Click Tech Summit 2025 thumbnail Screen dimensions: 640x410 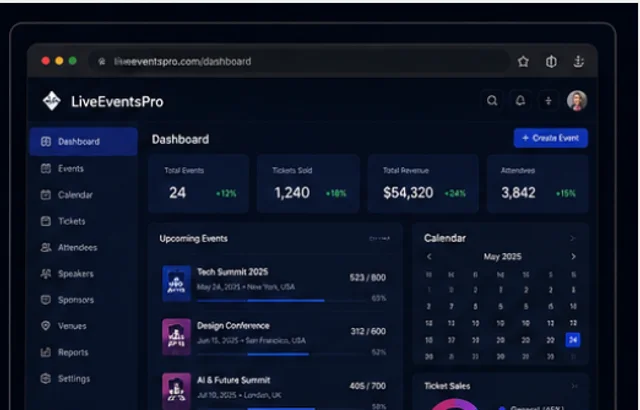[176, 284]
